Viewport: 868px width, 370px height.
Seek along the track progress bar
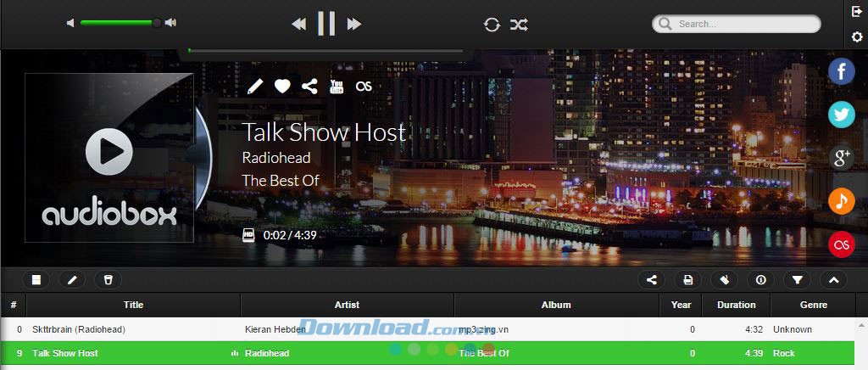325,50
